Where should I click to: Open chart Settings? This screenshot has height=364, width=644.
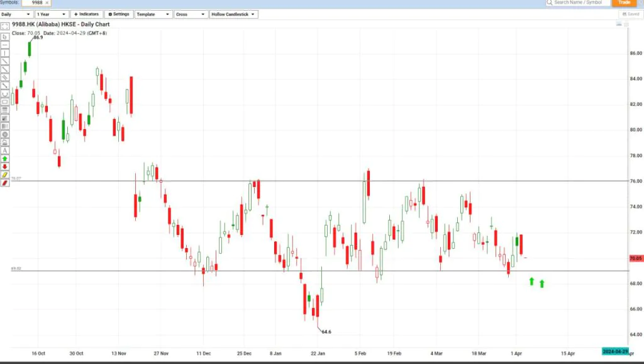point(119,14)
